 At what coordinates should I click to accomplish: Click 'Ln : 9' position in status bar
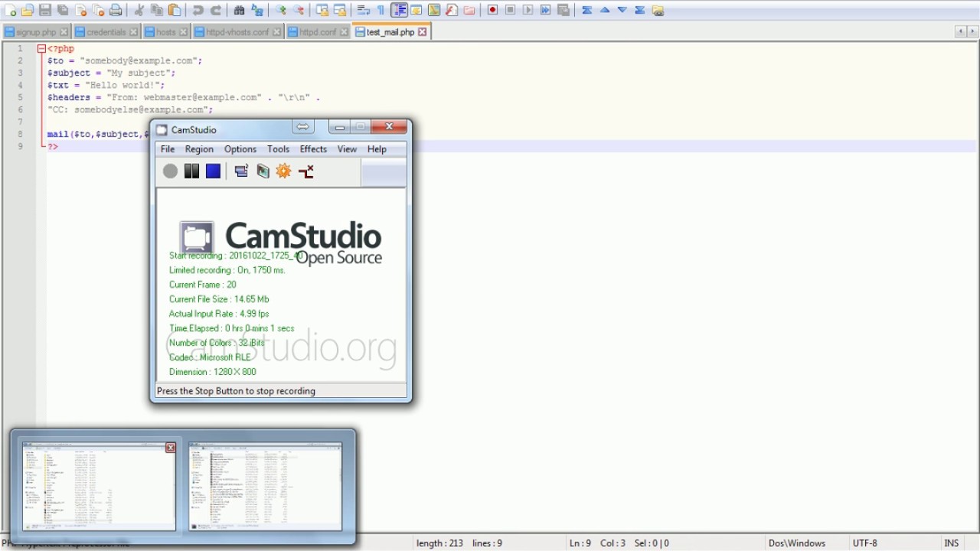click(x=580, y=543)
